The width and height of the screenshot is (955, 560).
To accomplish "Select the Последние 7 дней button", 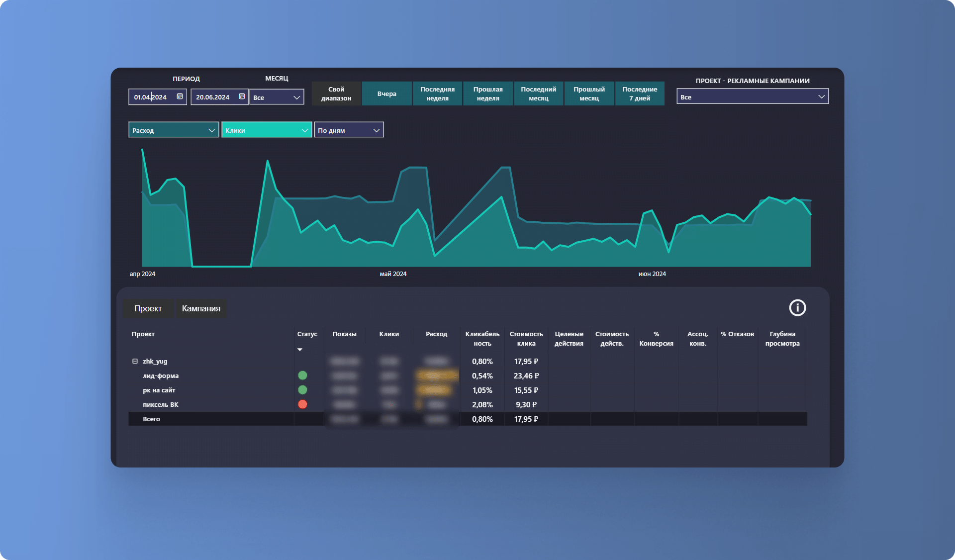I will [639, 93].
